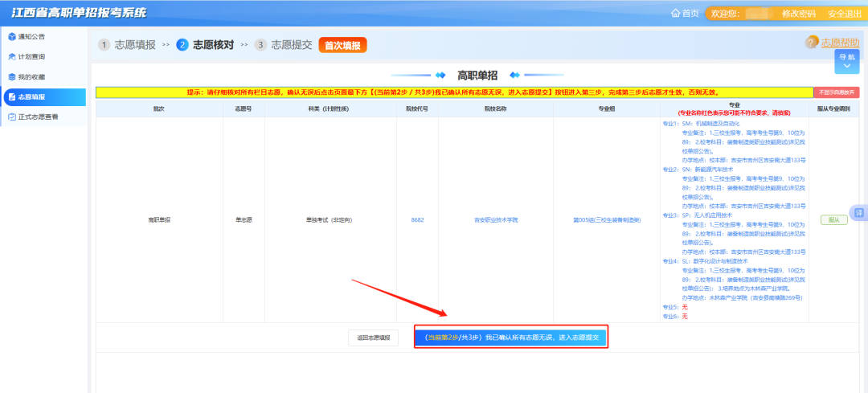Toggle the 不显示自愿放弃 red button

coord(837,92)
